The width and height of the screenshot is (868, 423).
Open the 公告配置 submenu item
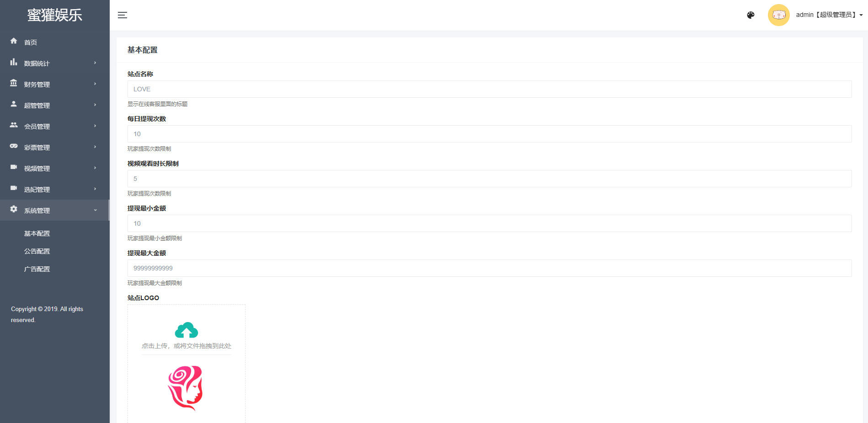[37, 251]
